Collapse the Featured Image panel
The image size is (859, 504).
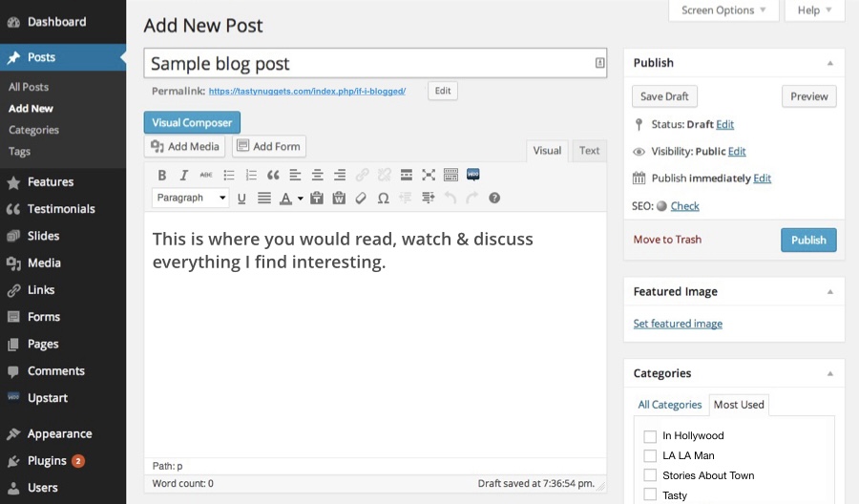[x=830, y=292]
